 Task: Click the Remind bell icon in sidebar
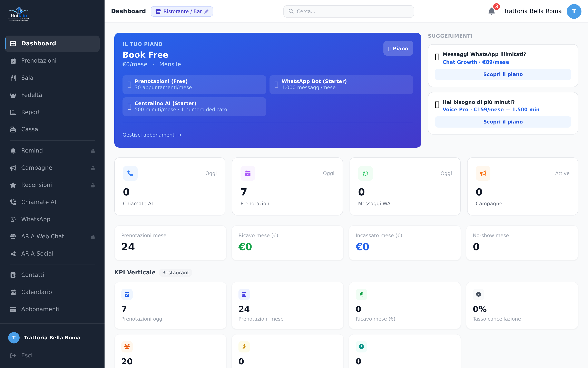[x=13, y=151]
